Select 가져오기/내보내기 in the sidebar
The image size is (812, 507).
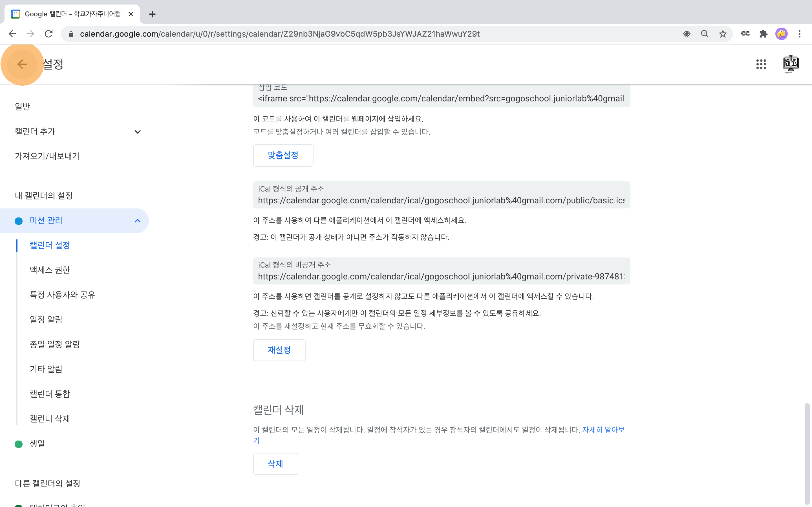click(47, 156)
